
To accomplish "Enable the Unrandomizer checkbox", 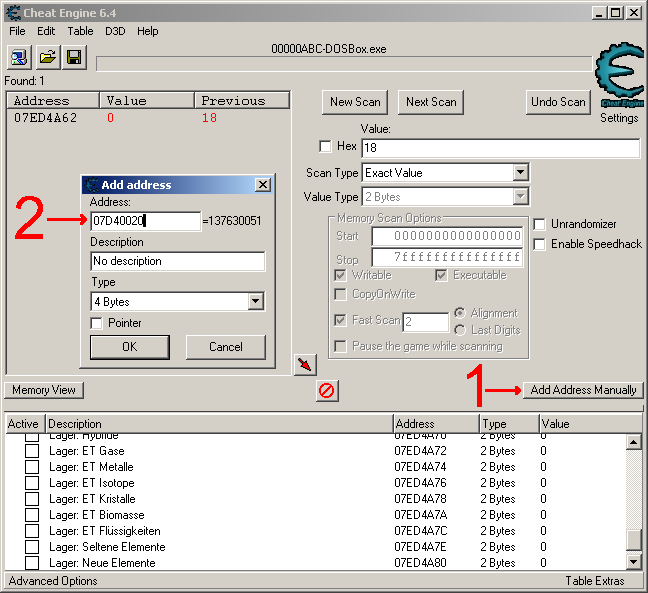I will pos(539,224).
